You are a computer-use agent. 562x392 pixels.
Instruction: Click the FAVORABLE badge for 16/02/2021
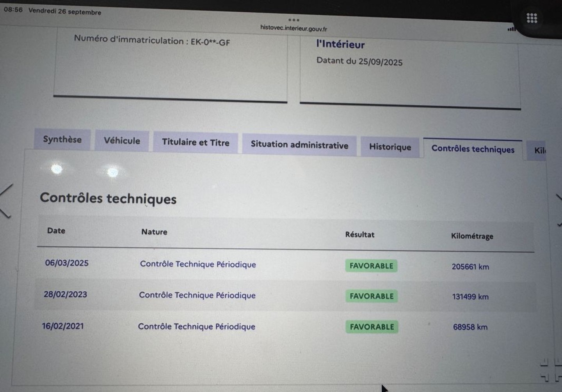pos(372,327)
